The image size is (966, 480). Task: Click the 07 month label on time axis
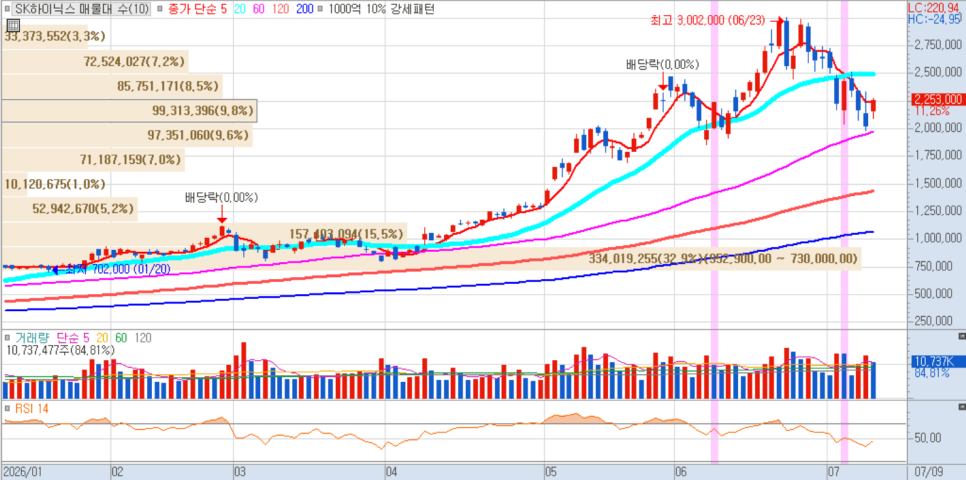(835, 471)
